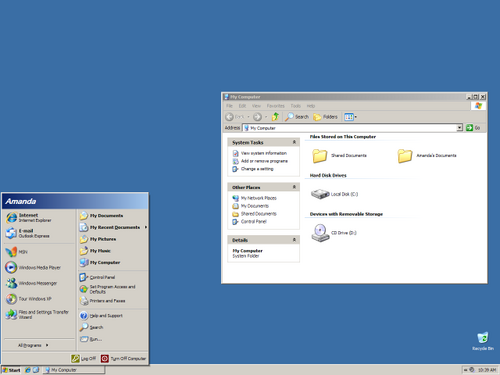The width and height of the screenshot is (500, 375).
Task: Open the Recycle Bin on desktop
Action: (483, 341)
